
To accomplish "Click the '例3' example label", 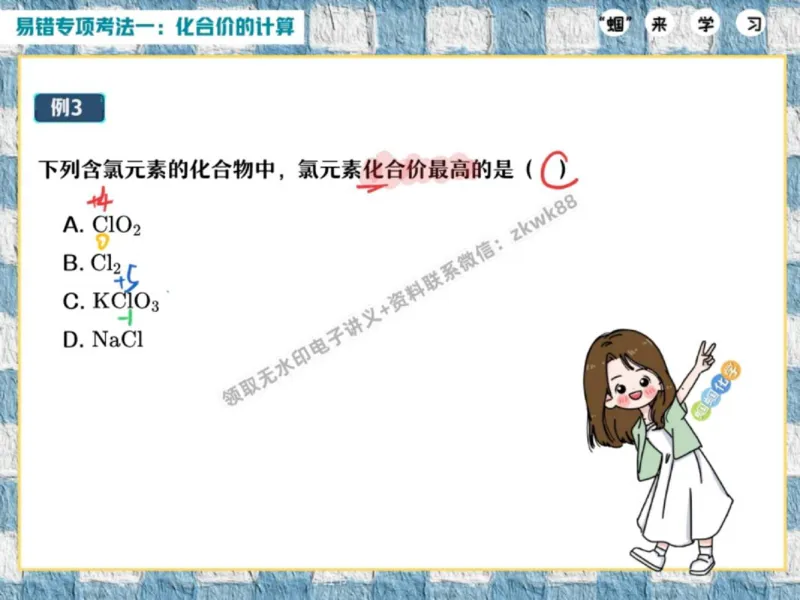I will click(69, 108).
